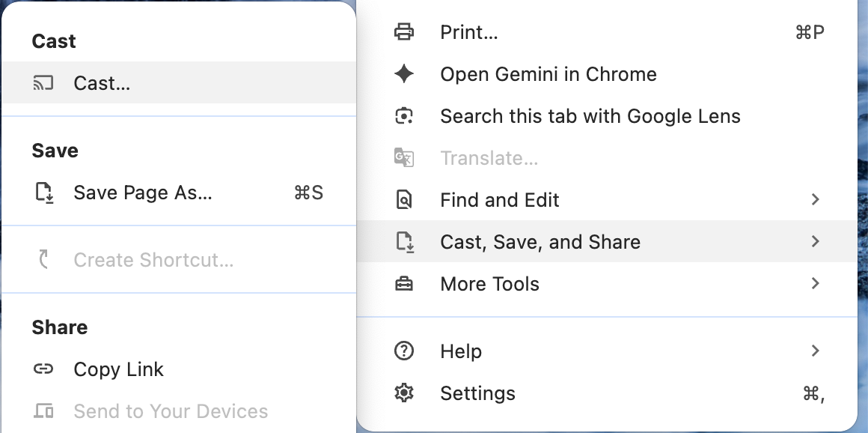Select Copy Link under Share

coord(178,369)
